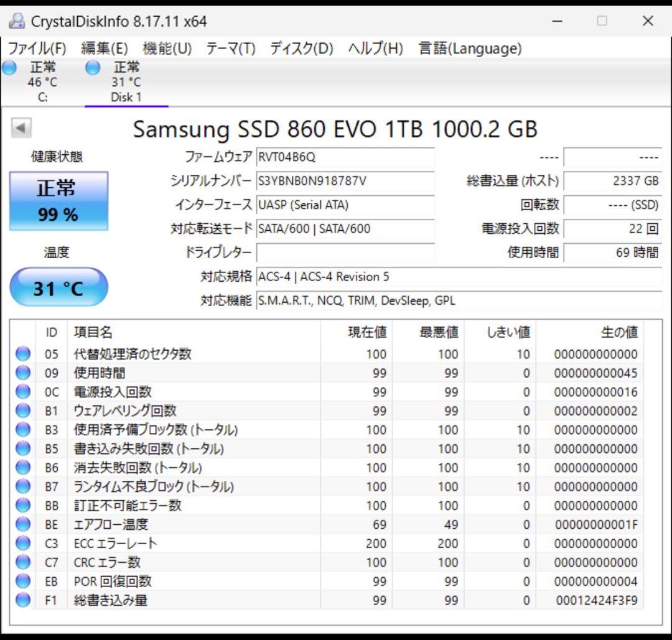Click the blue status orb for ID C7
Image resolution: width=672 pixels, height=640 pixels.
[x=23, y=562]
